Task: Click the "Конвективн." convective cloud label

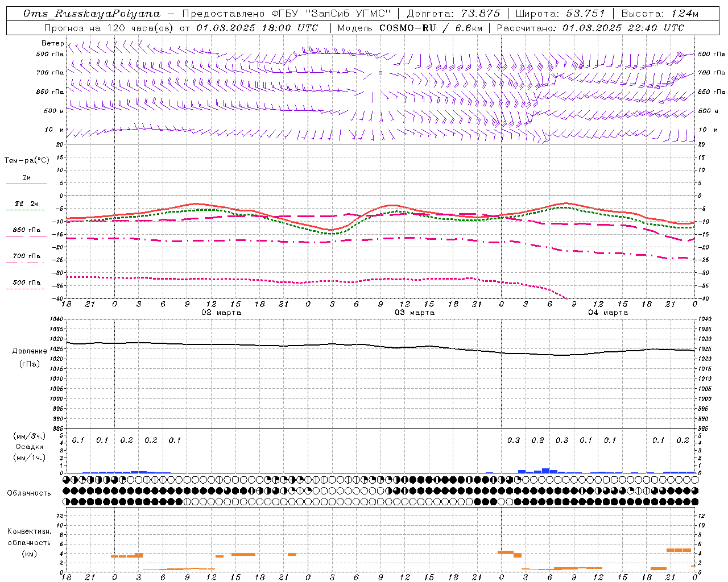Action: tap(29, 531)
